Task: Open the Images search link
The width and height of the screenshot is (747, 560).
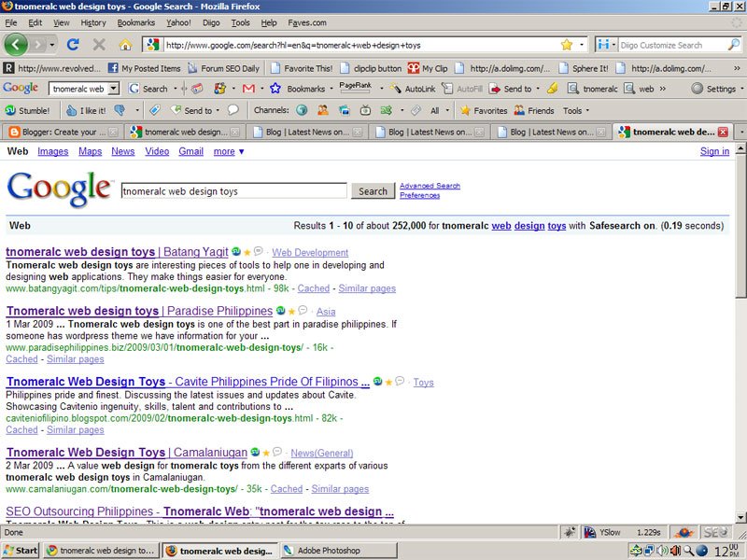Action: click(53, 151)
